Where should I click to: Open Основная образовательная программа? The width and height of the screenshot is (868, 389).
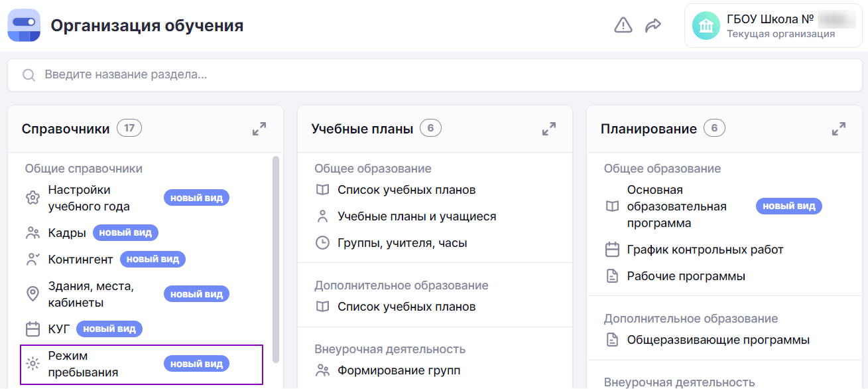coord(677,206)
